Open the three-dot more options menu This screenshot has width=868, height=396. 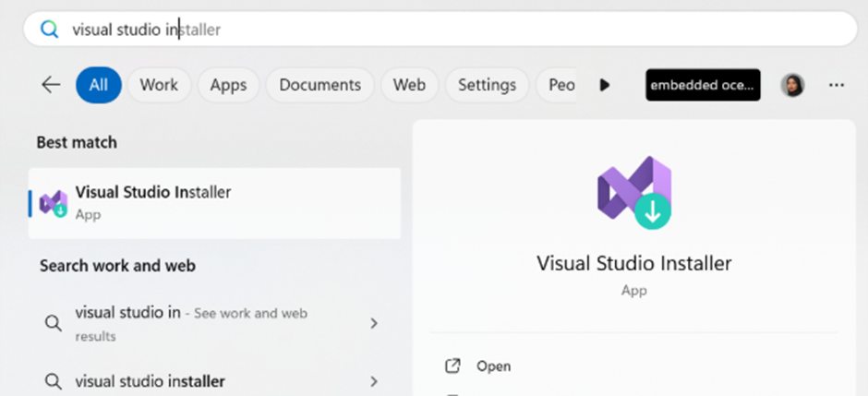click(837, 85)
